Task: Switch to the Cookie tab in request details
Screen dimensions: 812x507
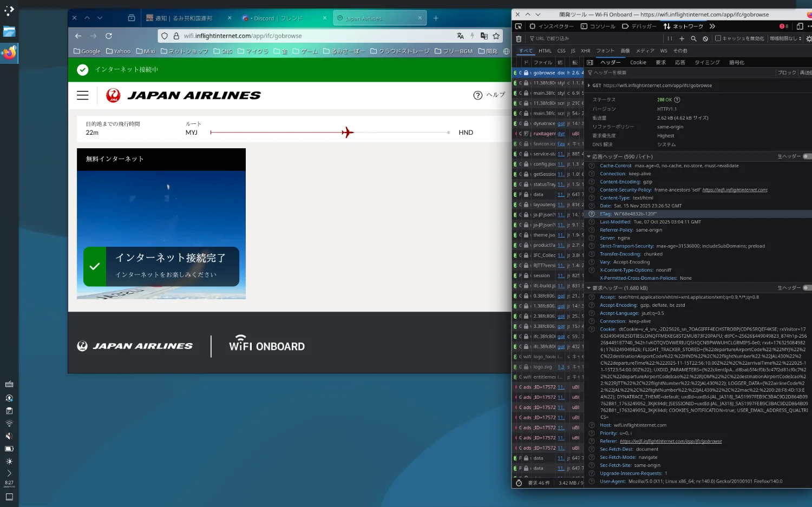Action: [x=638, y=63]
